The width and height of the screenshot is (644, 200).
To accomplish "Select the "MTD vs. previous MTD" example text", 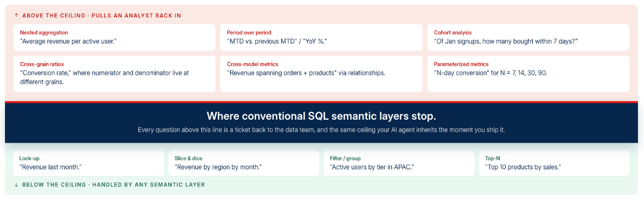I will tap(277, 42).
